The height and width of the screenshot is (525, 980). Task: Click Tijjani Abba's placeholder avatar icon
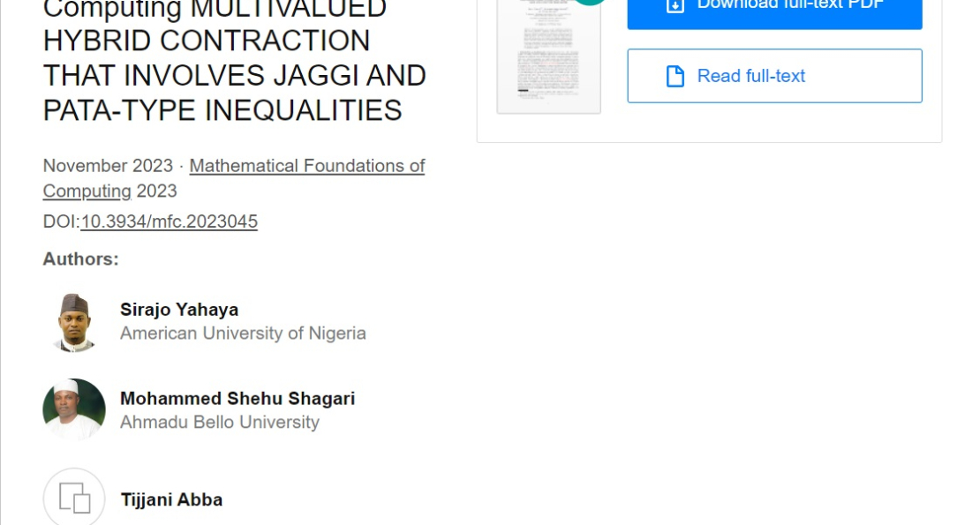click(74, 499)
